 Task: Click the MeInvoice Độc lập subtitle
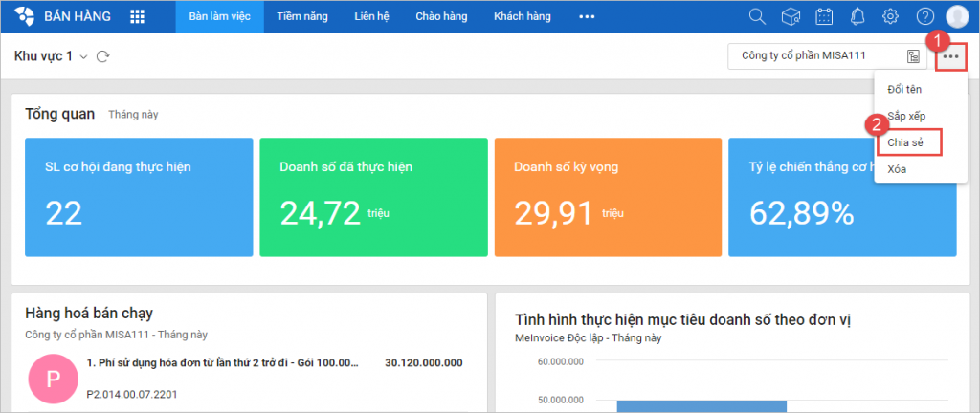click(x=589, y=338)
